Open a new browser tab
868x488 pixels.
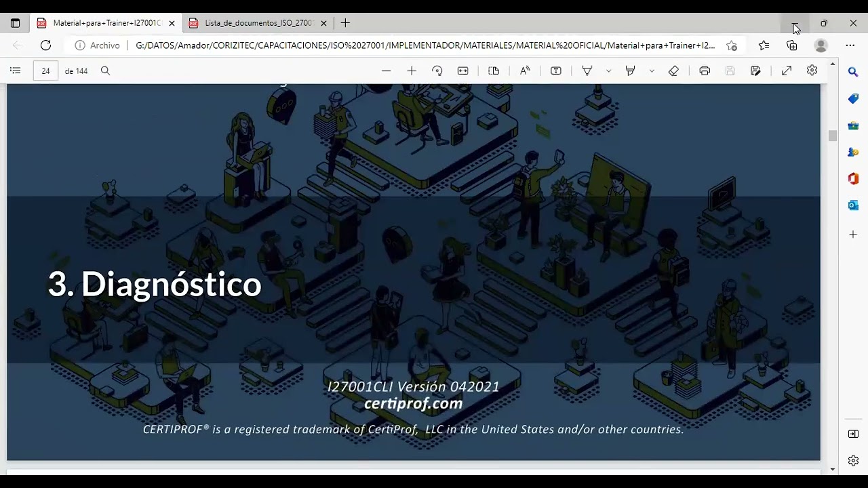pyautogui.click(x=345, y=23)
